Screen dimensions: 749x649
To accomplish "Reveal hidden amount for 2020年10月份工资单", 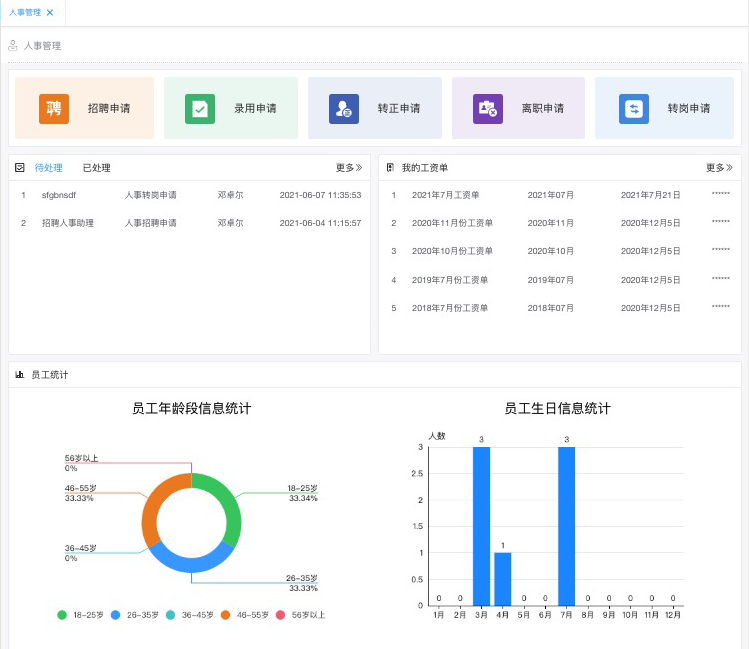I will pos(721,250).
